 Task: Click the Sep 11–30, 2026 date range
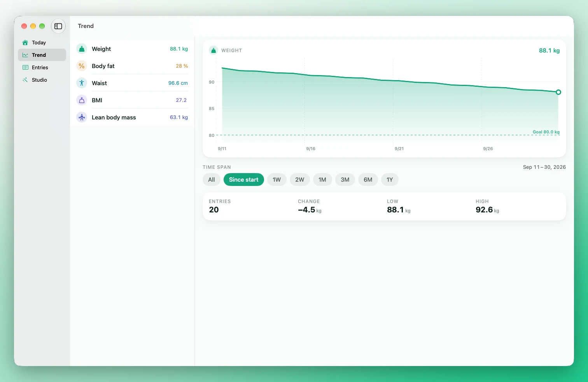tap(544, 167)
